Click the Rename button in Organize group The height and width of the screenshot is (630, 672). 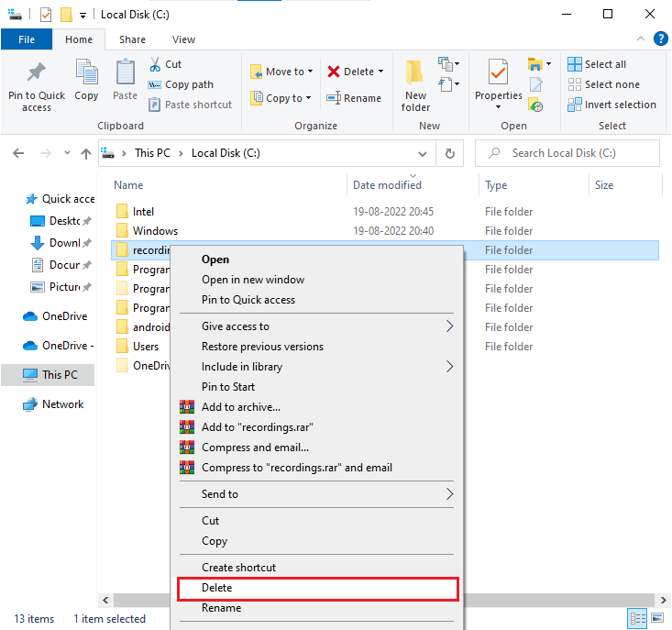click(x=354, y=98)
